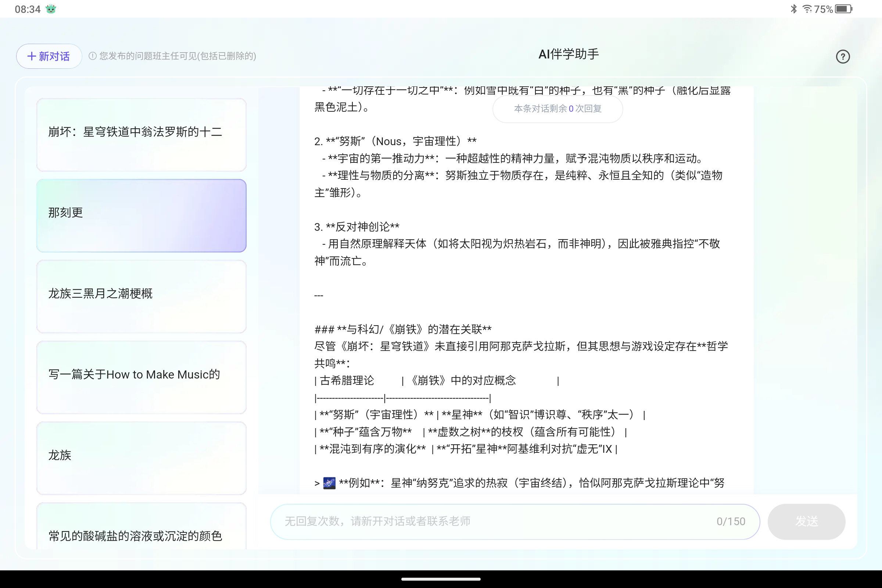Tap the Wi-Fi status icon
Screen dimensions: 882x588
(807, 9)
